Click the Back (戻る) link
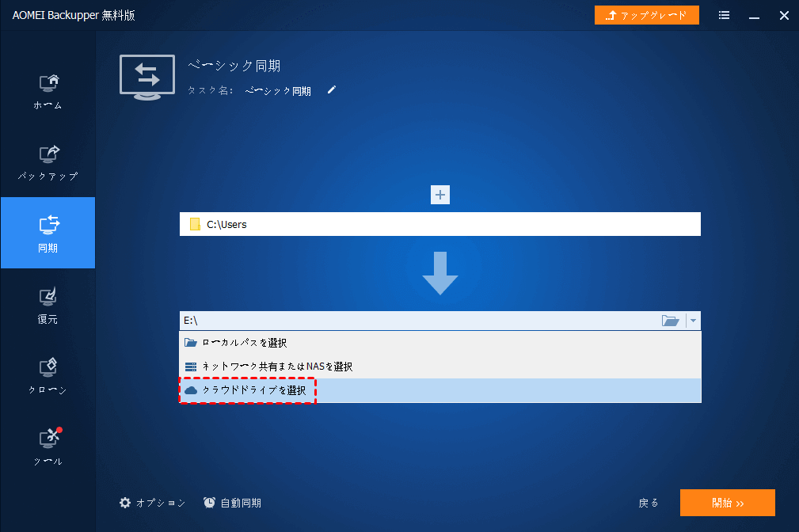Screen dimensions: 799x532 pos(649,503)
